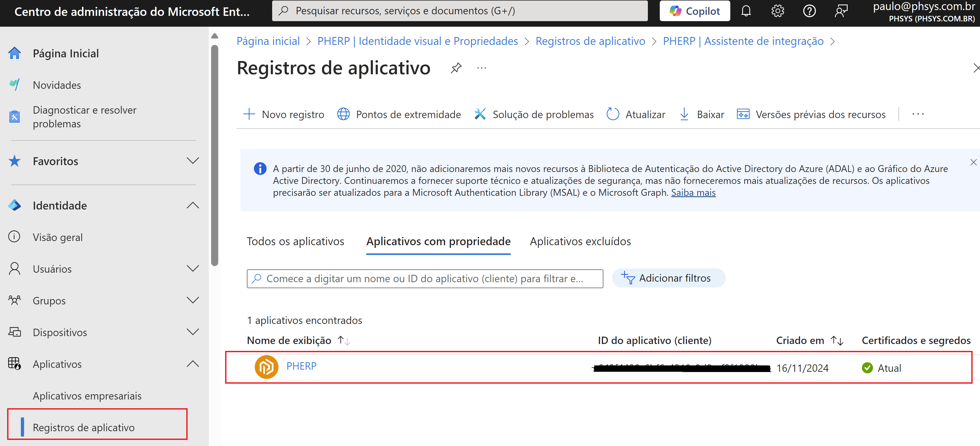The width and height of the screenshot is (980, 446).
Task: Expand the Usuários chevron
Action: click(x=193, y=268)
